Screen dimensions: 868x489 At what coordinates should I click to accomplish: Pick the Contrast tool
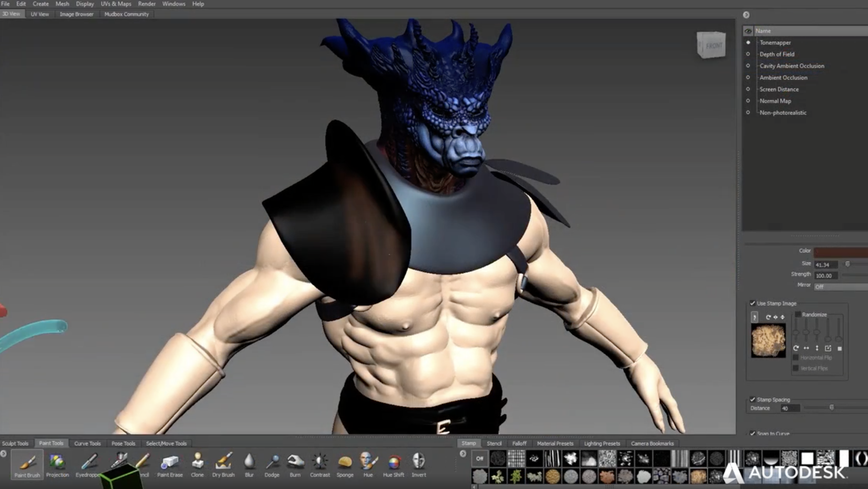pyautogui.click(x=320, y=465)
